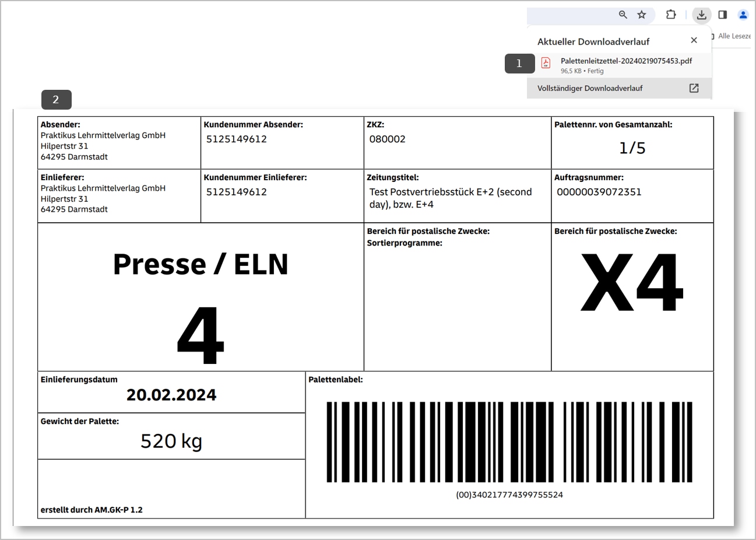This screenshot has width=756, height=540.
Task: Click the pallet label barcode
Action: tap(509, 441)
